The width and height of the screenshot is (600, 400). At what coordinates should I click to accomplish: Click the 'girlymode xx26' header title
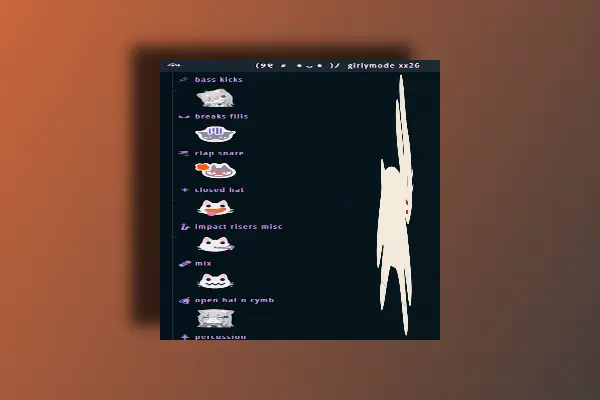[383, 65]
